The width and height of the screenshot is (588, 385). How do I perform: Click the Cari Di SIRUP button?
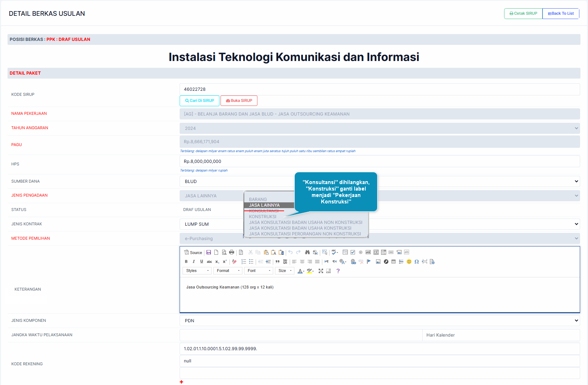199,101
